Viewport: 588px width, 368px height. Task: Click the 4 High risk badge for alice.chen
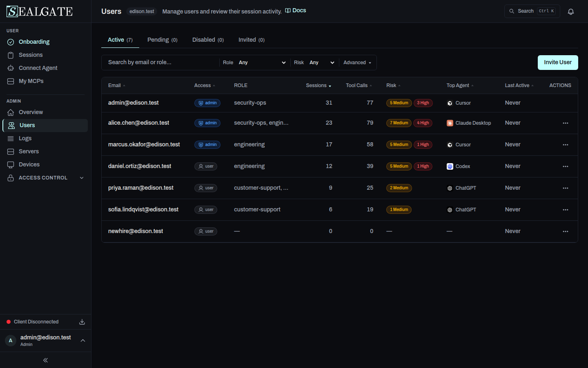coord(423,123)
